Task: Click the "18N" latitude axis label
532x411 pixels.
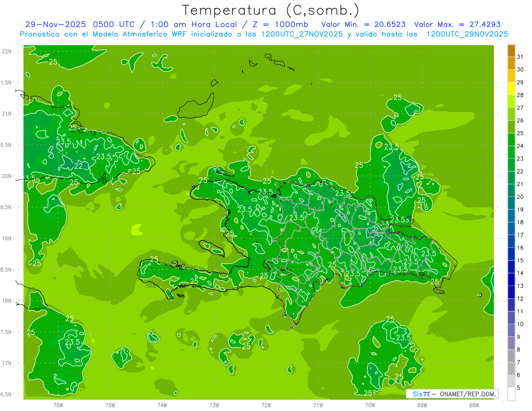Action: [7, 301]
